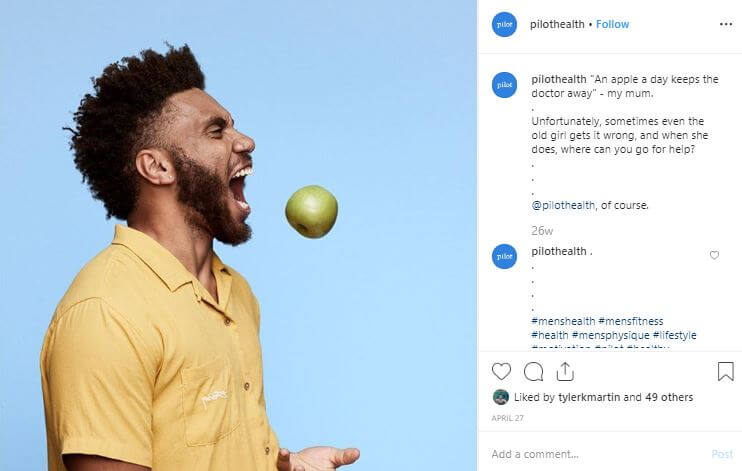Share the post using the upload arrow icon
The width and height of the screenshot is (742, 471).
click(x=565, y=372)
